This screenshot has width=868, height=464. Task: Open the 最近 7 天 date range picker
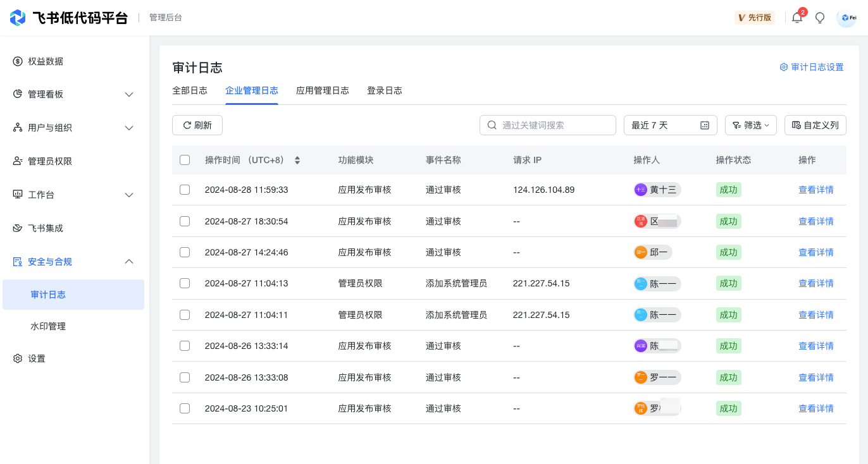(x=671, y=125)
